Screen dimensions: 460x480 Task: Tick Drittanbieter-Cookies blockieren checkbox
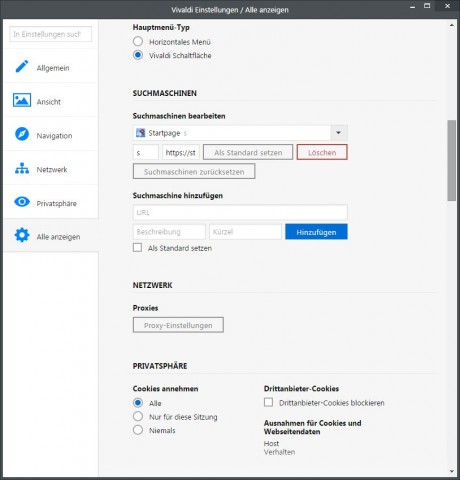[268, 402]
